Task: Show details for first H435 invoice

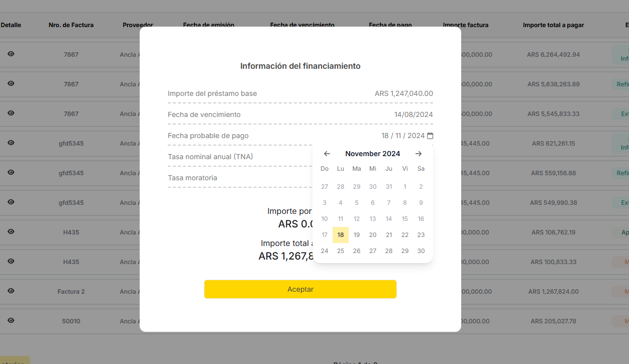Action: [11, 231]
